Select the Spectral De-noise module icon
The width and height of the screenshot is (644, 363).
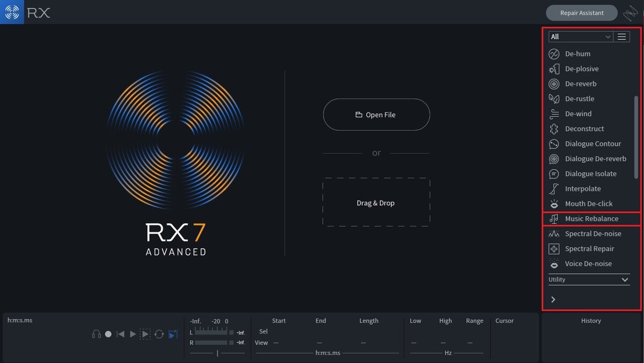click(x=554, y=234)
